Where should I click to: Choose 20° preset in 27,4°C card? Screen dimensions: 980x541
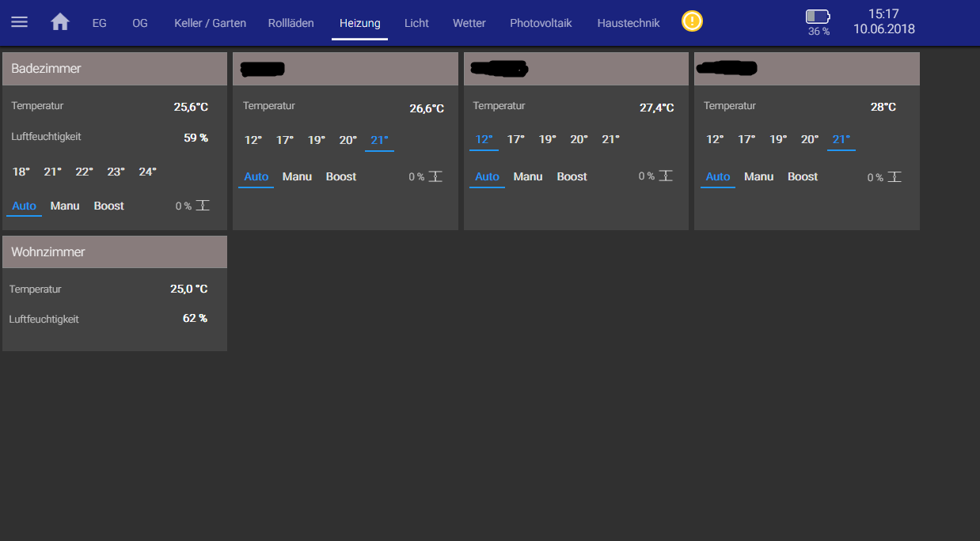[x=579, y=139]
